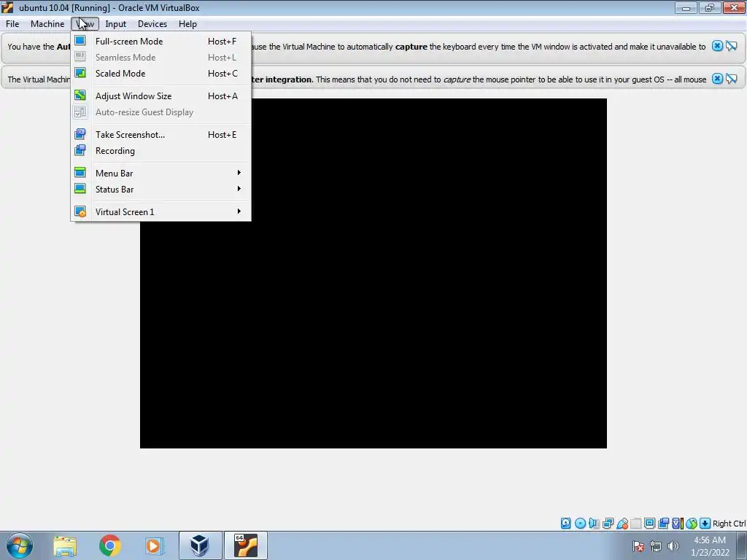Click the greyed Seamless Mode entry

pos(160,57)
